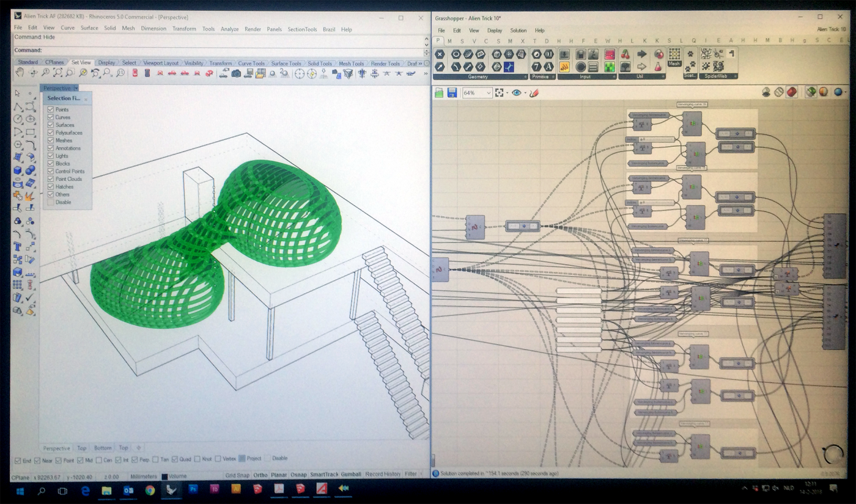This screenshot has height=504, width=856.
Task: Open Photoshop from Windows taskbar
Action: point(193,490)
